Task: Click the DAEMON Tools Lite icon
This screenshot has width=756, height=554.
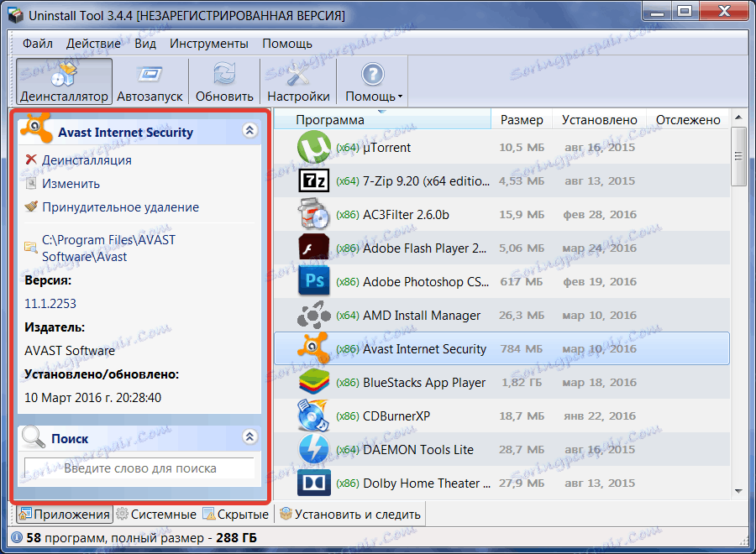Action: 314,449
